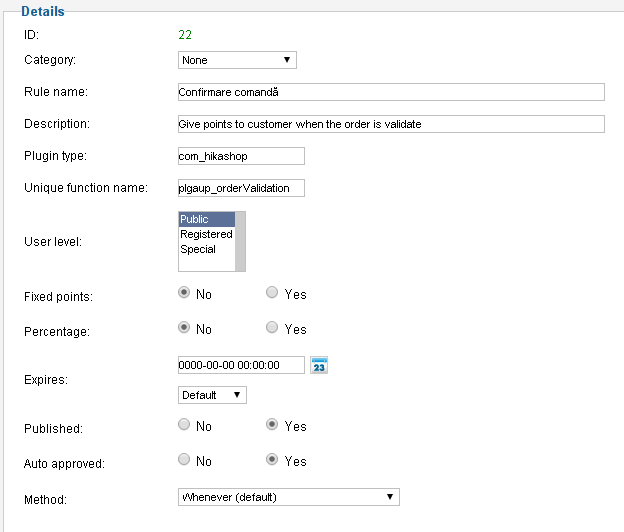This screenshot has height=532, width=624.
Task: Select Registered in User level list
Action: 206,234
